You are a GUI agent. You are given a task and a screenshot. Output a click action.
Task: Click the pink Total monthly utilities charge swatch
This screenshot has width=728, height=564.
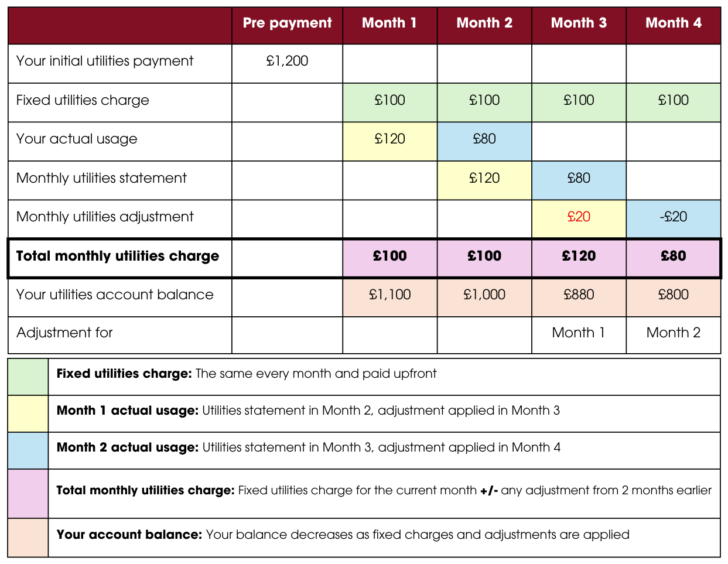(x=28, y=493)
